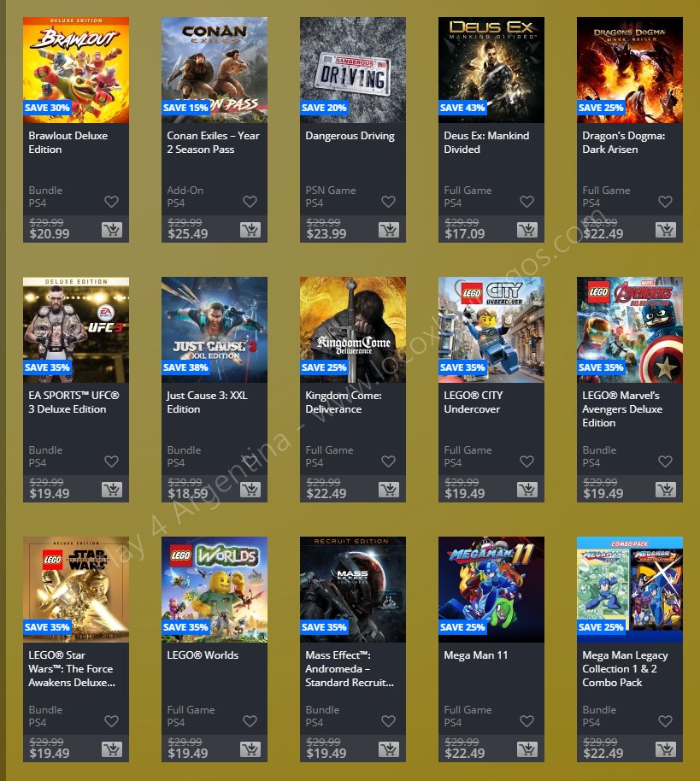Select the LEGO Worlds cover image
The image size is (700, 781).
click(215, 590)
